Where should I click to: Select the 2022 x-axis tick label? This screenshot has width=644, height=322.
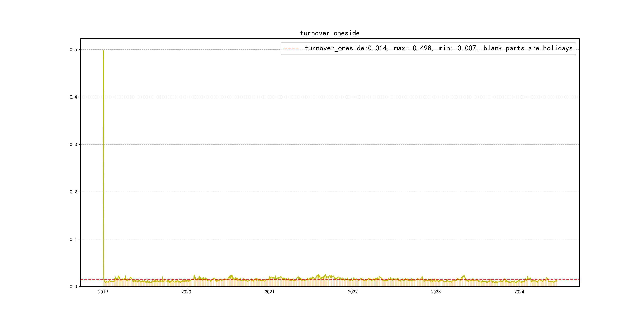click(353, 292)
